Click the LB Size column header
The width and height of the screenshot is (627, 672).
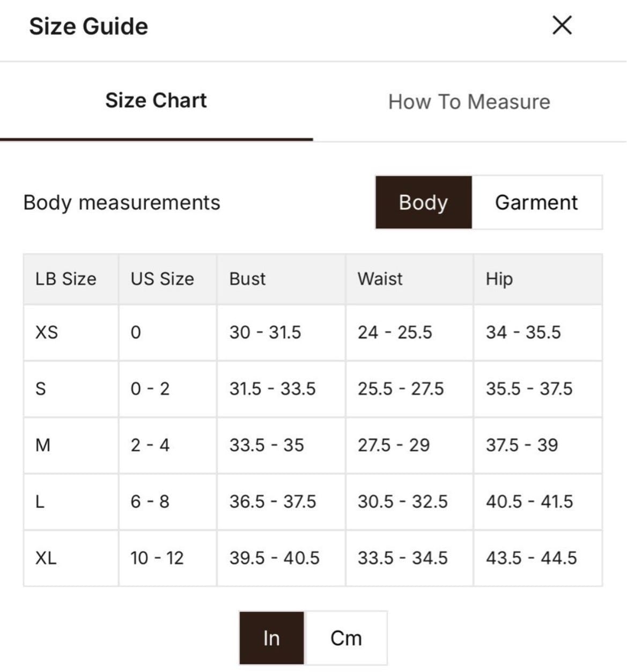point(66,279)
